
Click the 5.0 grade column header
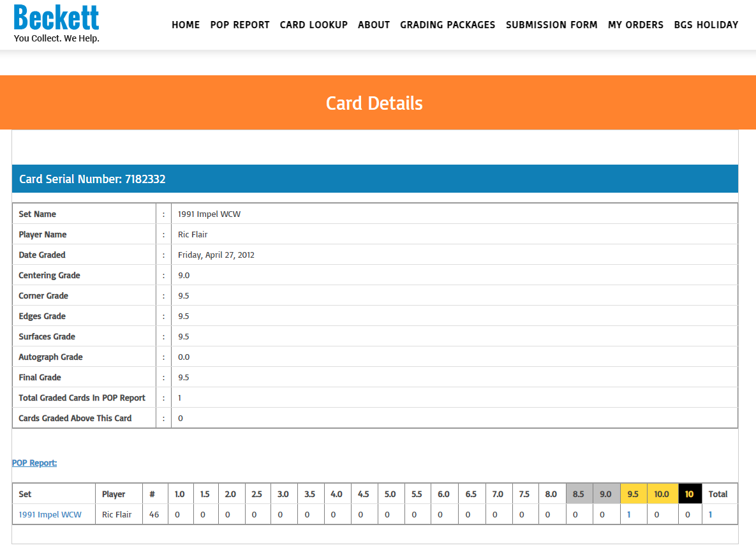coord(390,494)
